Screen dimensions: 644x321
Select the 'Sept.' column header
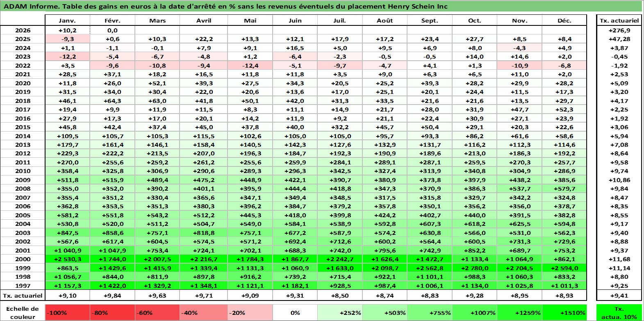point(430,20)
